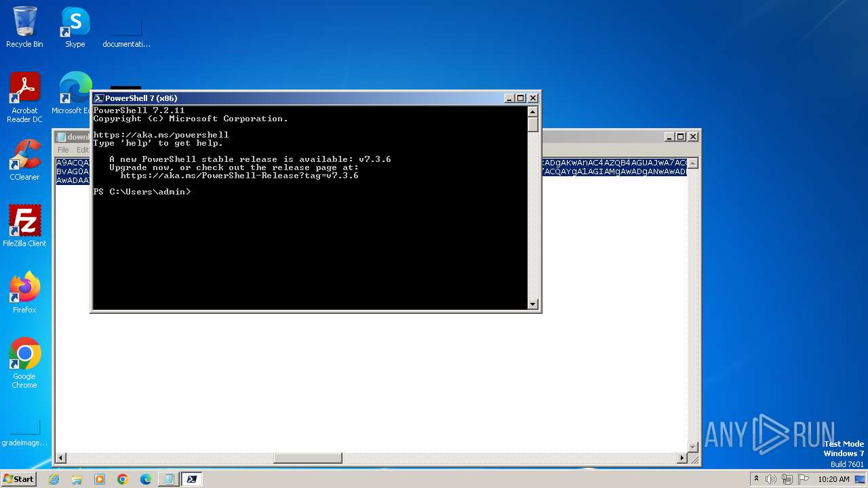868x488 pixels.
Task: Switch to the Notepad taskbar button
Action: click(169, 479)
